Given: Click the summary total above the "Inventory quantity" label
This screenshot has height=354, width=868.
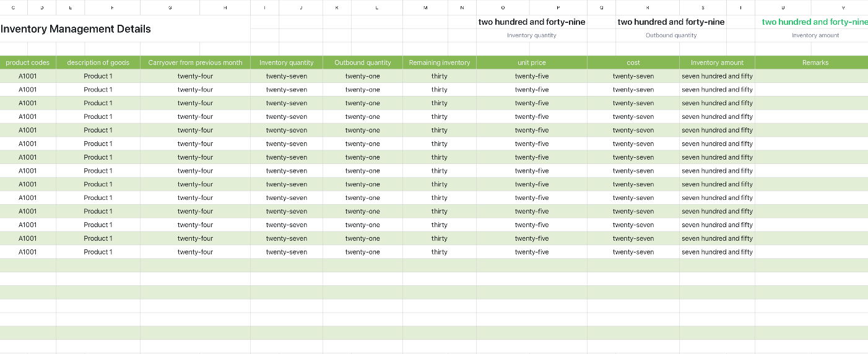Looking at the screenshot, I should click(532, 22).
